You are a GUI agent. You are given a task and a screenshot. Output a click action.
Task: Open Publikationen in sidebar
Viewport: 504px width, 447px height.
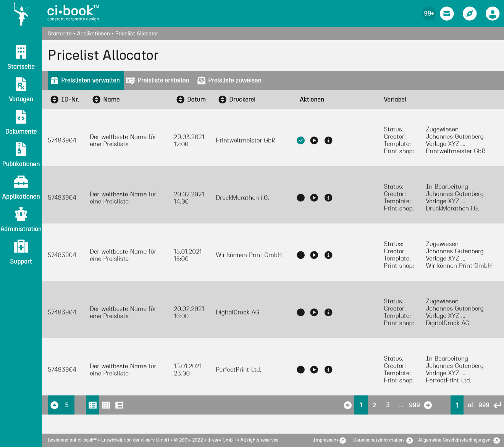21,154
